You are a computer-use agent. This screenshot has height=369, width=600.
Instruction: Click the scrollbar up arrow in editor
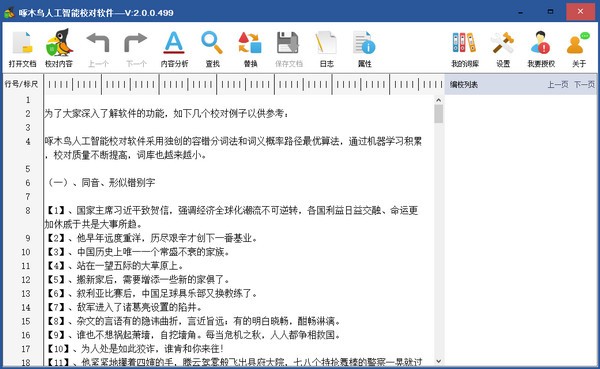[439, 100]
